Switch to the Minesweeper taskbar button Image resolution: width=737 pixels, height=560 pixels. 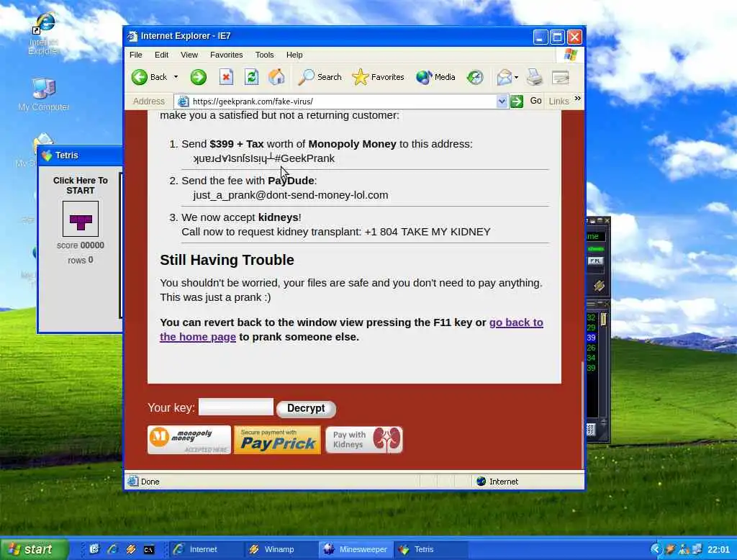[356, 549]
